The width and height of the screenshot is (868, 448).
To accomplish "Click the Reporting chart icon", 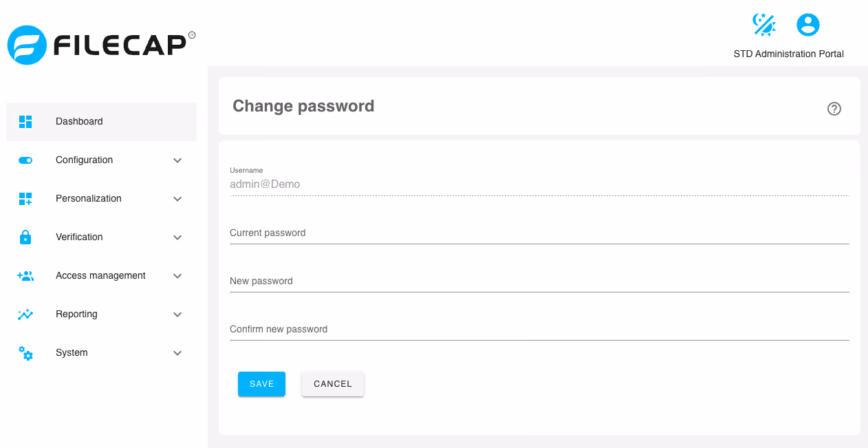I will (x=25, y=314).
